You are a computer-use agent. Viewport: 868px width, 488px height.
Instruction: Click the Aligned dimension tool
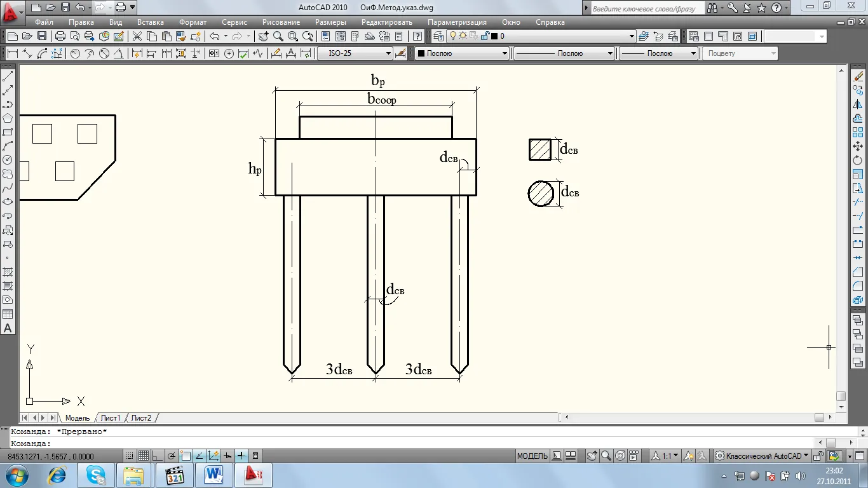point(27,53)
